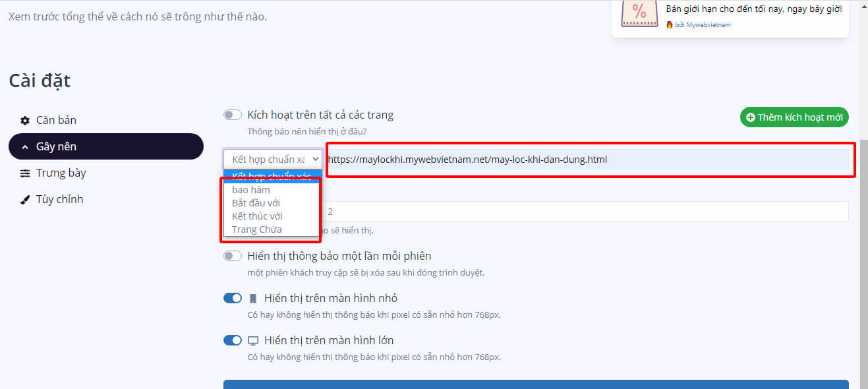The image size is (868, 389).
Task: Toggle Hiển thị thông báo một lần mỗi phiên
Action: click(233, 256)
